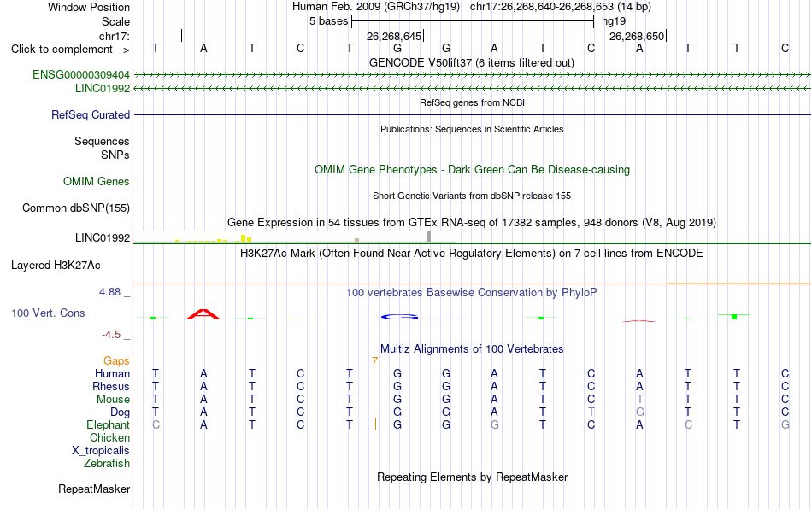Open the LINC01992 GENCODE track label
Image resolution: width=812 pixels, height=509 pixels.
pyautogui.click(x=102, y=89)
